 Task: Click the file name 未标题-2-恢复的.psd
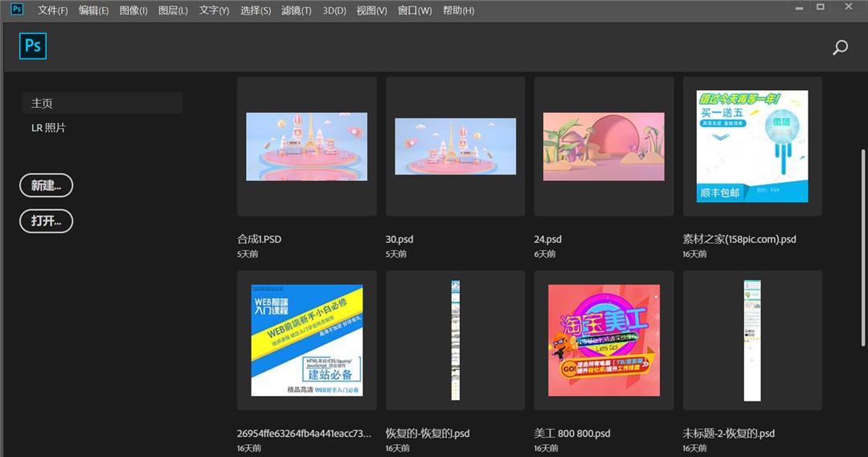click(728, 433)
